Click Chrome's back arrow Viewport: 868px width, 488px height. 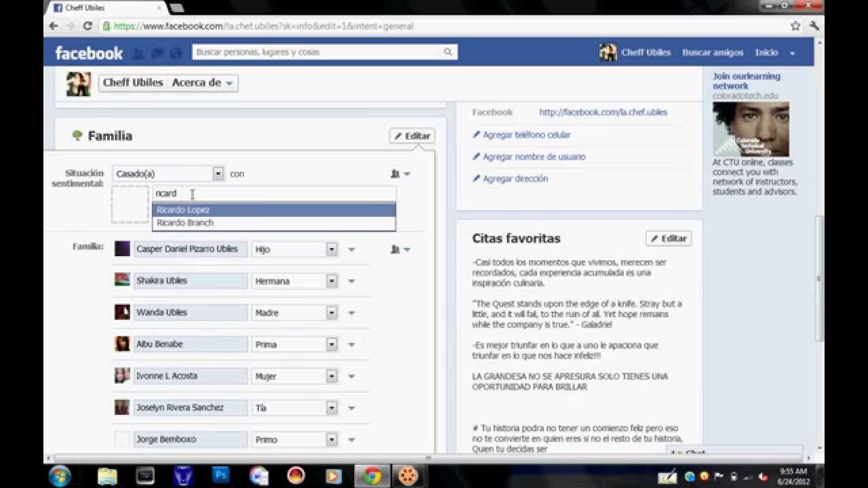tap(54, 26)
